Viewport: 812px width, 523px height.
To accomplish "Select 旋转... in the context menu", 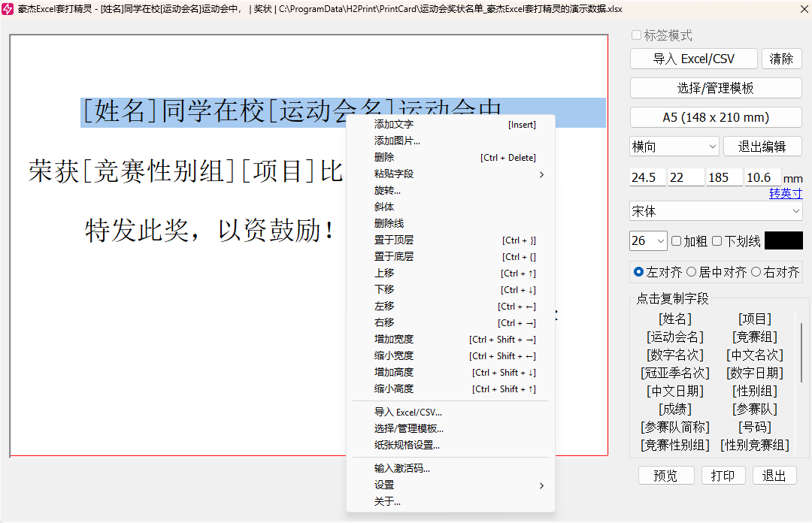I will pos(450,191).
